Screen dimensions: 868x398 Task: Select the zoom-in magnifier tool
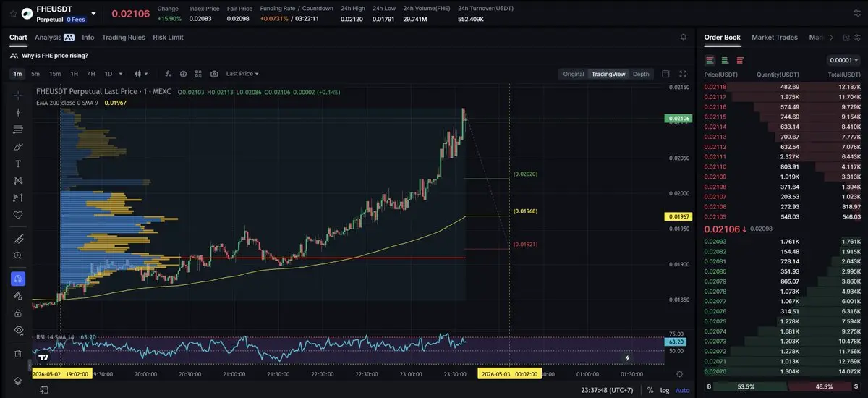pos(18,255)
